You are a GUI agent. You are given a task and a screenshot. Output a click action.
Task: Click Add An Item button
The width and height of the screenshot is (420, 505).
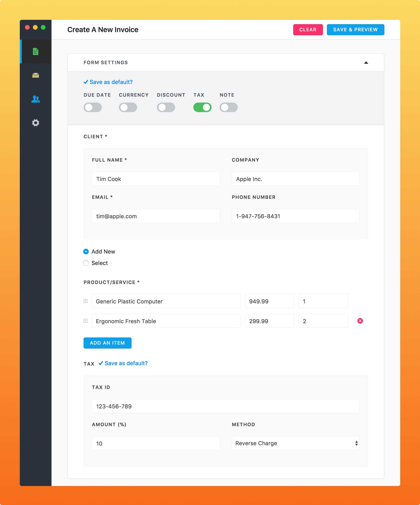[107, 343]
